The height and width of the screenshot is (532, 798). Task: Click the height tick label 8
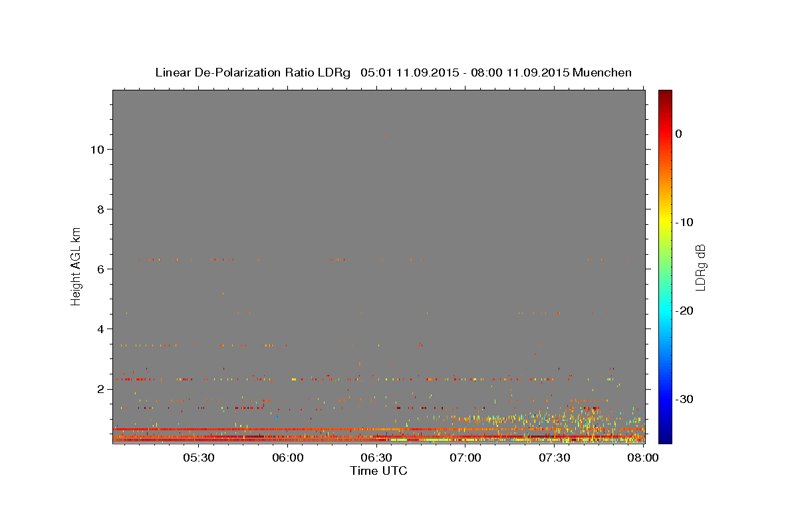coord(99,209)
